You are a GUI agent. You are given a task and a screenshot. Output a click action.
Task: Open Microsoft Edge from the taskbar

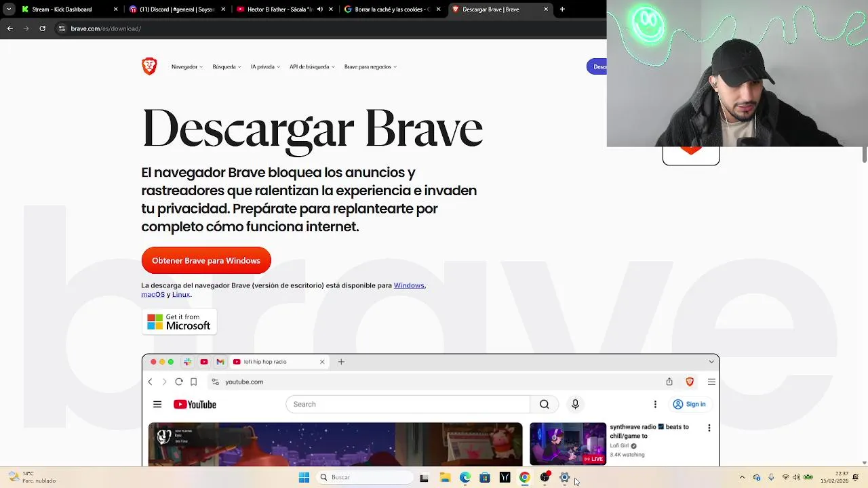[465, 477]
